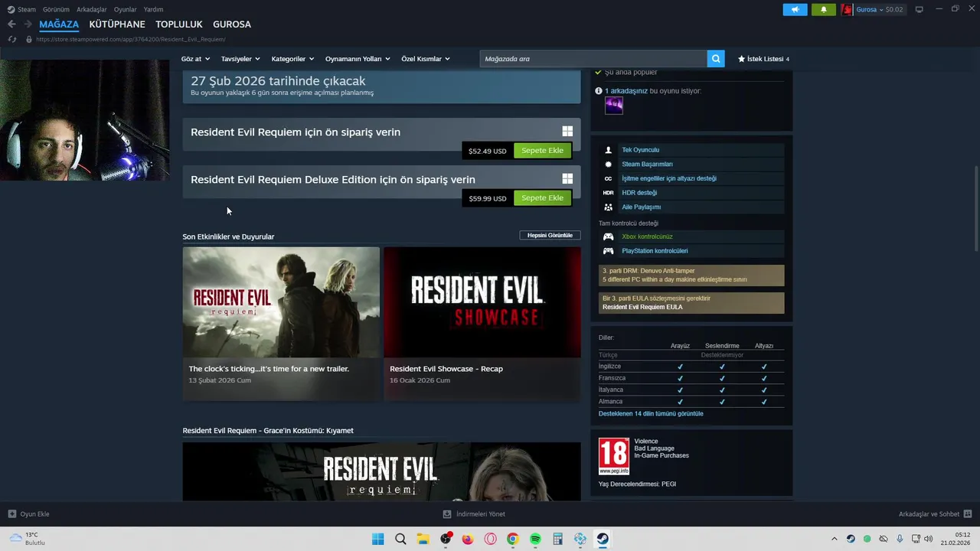Open the Steam menu

click(x=21, y=9)
